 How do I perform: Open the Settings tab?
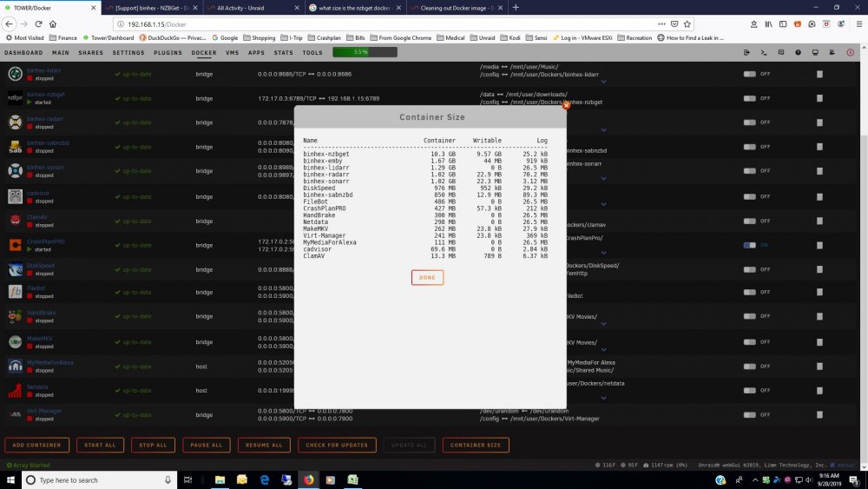128,53
